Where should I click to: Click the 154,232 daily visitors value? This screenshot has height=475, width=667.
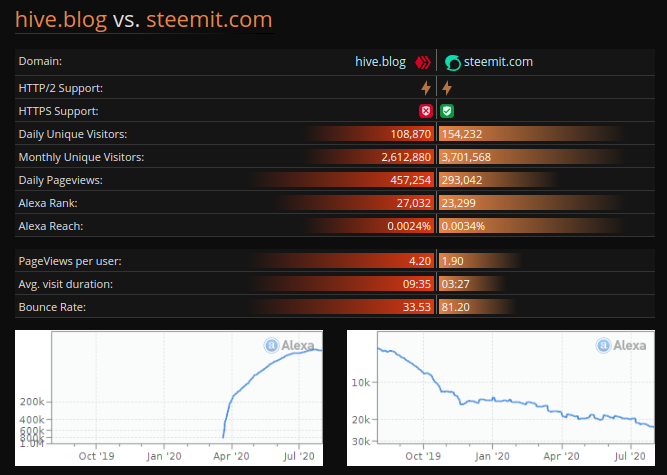click(462, 134)
